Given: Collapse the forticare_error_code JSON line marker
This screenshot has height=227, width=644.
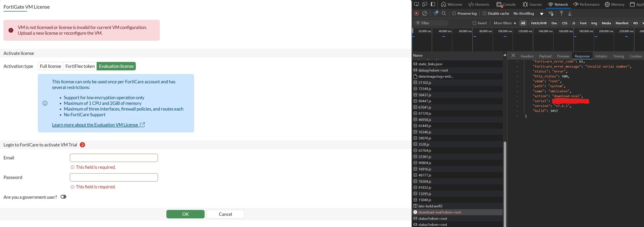Looking at the screenshot, I should click(x=517, y=62).
